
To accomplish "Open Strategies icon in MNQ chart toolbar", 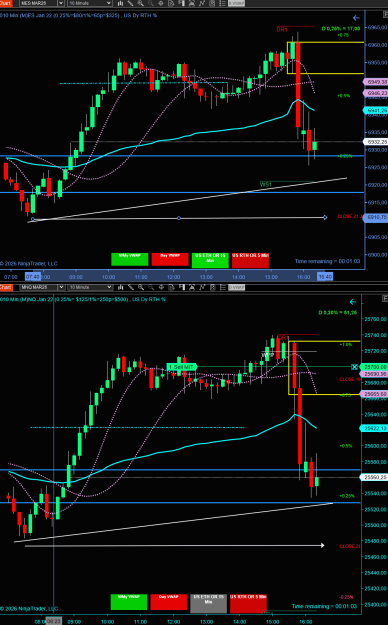I will [212, 287].
